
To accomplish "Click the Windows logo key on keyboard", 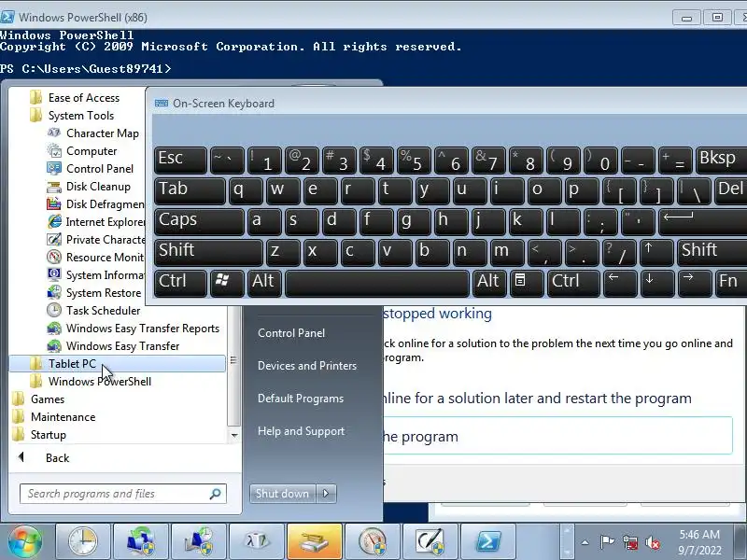I will point(227,283).
